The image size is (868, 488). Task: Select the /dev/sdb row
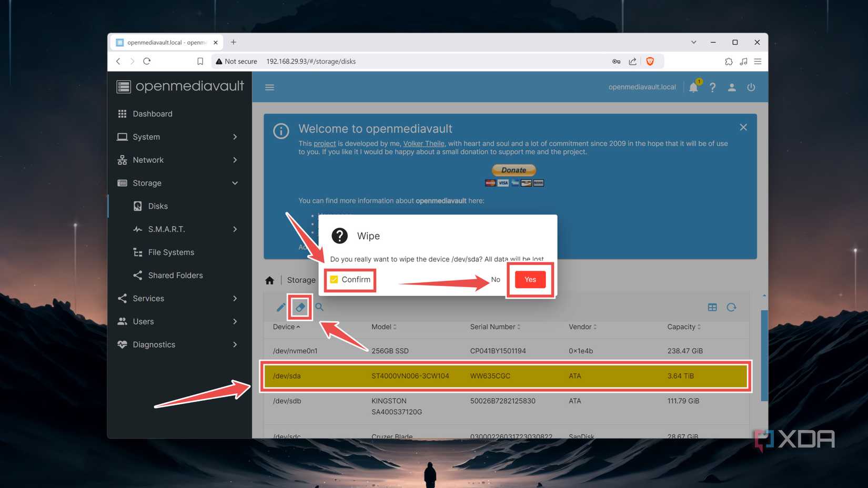click(x=506, y=406)
